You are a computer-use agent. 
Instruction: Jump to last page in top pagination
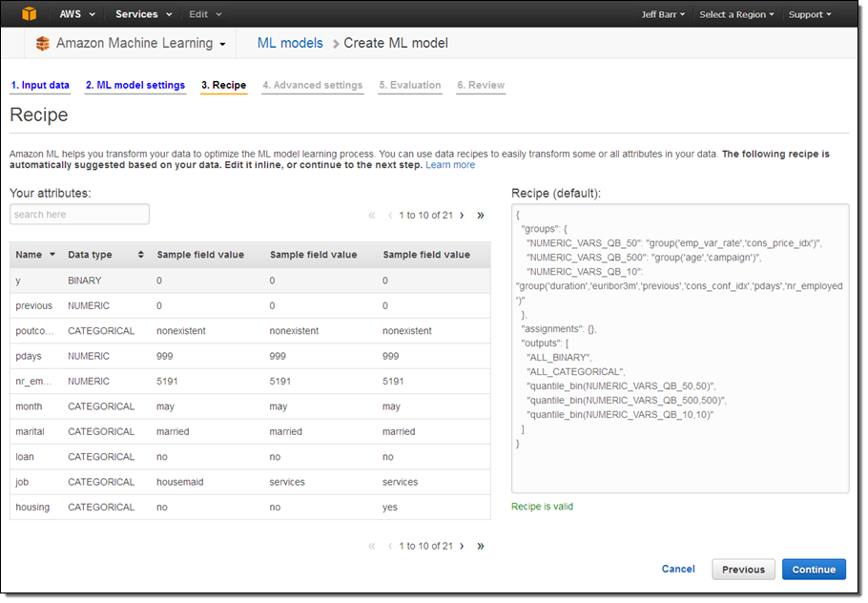pyautogui.click(x=480, y=216)
